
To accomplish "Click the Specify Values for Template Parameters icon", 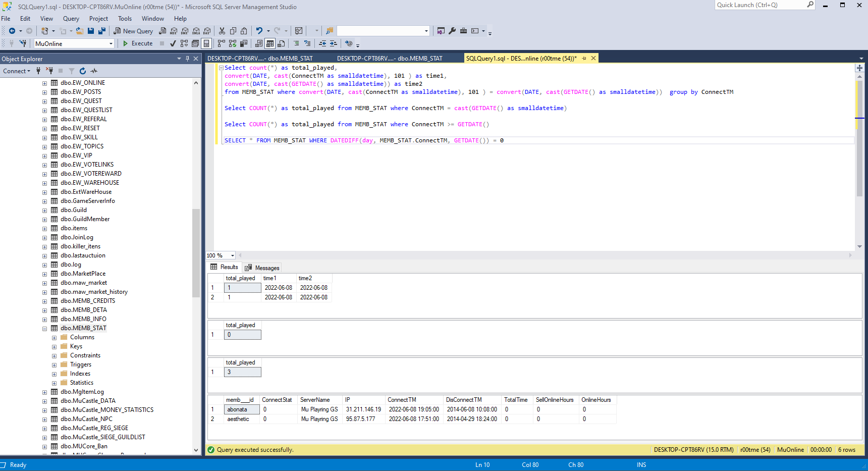I will tap(349, 43).
